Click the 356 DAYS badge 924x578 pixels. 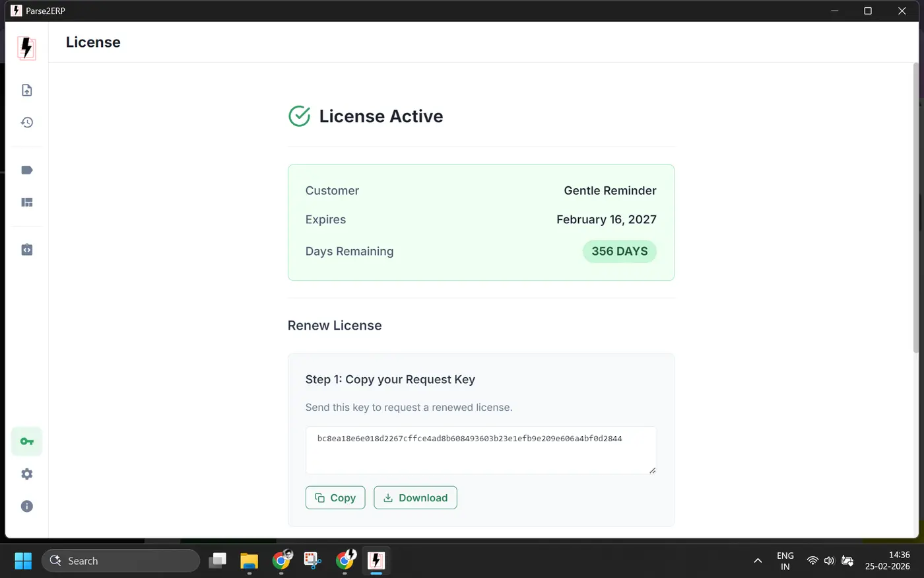click(620, 252)
